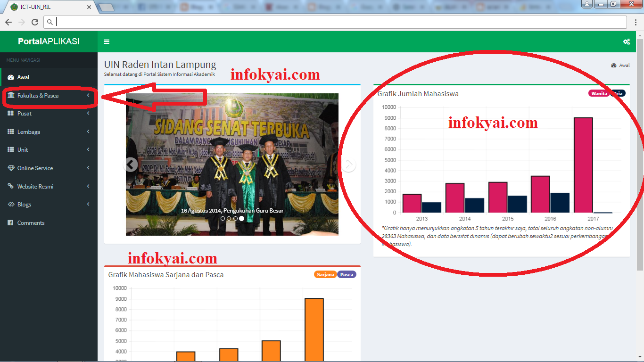This screenshot has height=362, width=644.
Task: Click the Fakultas & Pasca building icon
Action: click(x=11, y=95)
